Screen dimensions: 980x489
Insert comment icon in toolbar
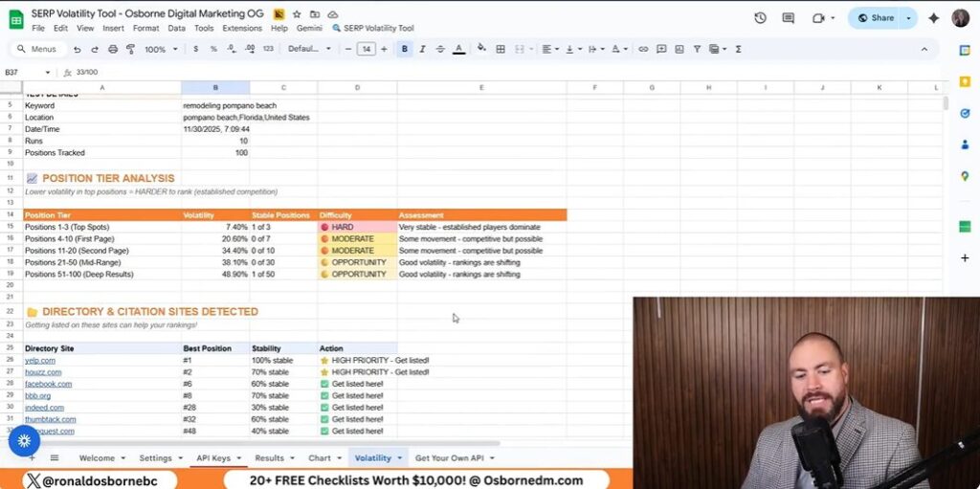[661, 49]
